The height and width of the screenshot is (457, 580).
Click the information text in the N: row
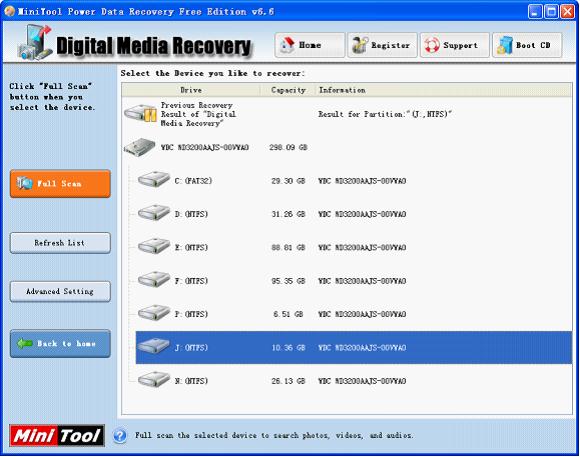362,381
